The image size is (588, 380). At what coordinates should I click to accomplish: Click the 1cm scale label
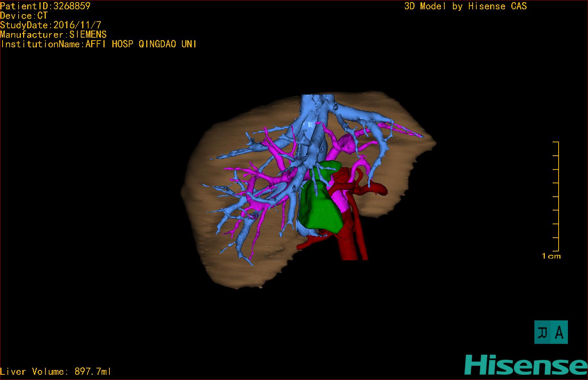pyautogui.click(x=551, y=256)
